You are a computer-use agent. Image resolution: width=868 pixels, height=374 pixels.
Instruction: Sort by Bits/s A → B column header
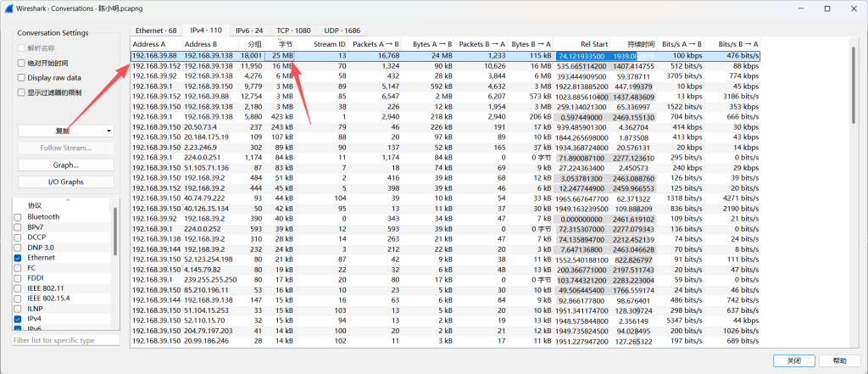[681, 44]
